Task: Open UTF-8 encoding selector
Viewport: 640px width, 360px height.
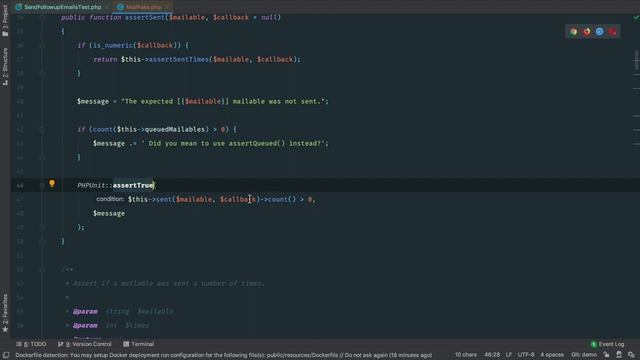Action: click(526, 355)
